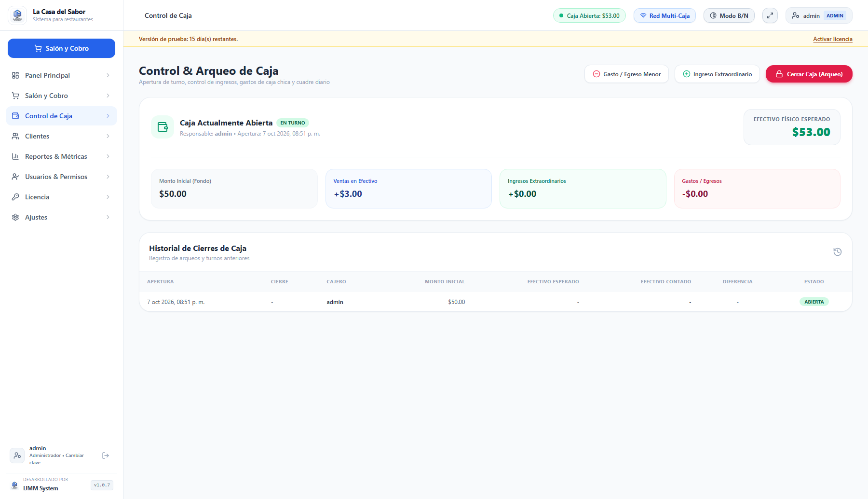Screen dimensions: 868x499
Task: Click the Reportes & Métricas chart icon
Action: [15, 156]
